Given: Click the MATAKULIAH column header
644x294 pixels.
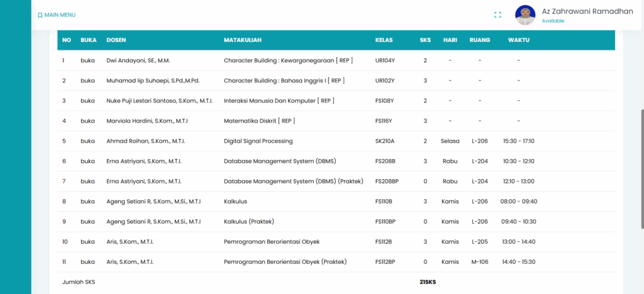Looking at the screenshot, I should coord(242,40).
